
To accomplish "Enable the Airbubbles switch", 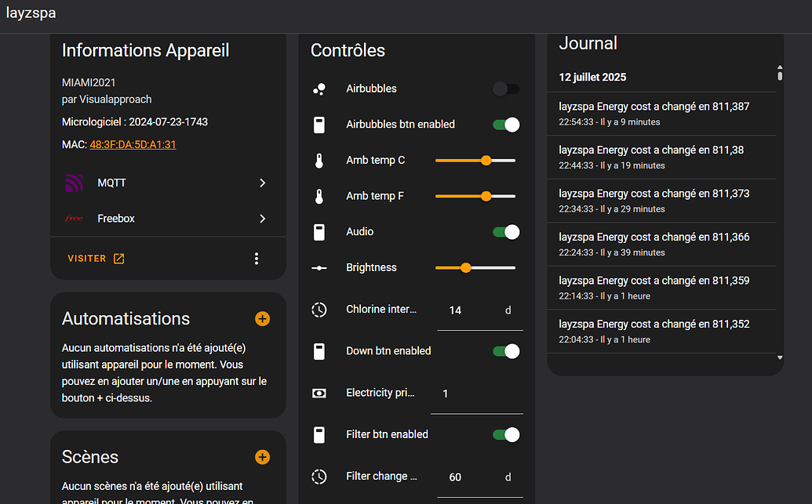I will (x=506, y=89).
